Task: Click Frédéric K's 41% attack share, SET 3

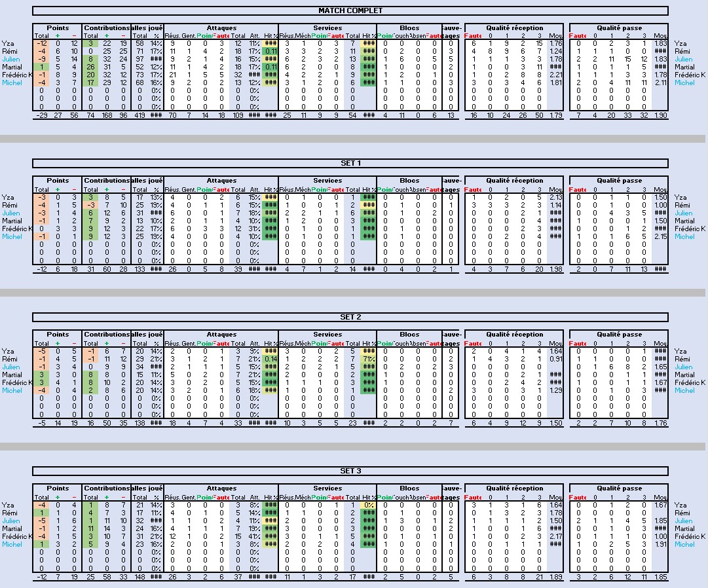Action: pos(254,536)
